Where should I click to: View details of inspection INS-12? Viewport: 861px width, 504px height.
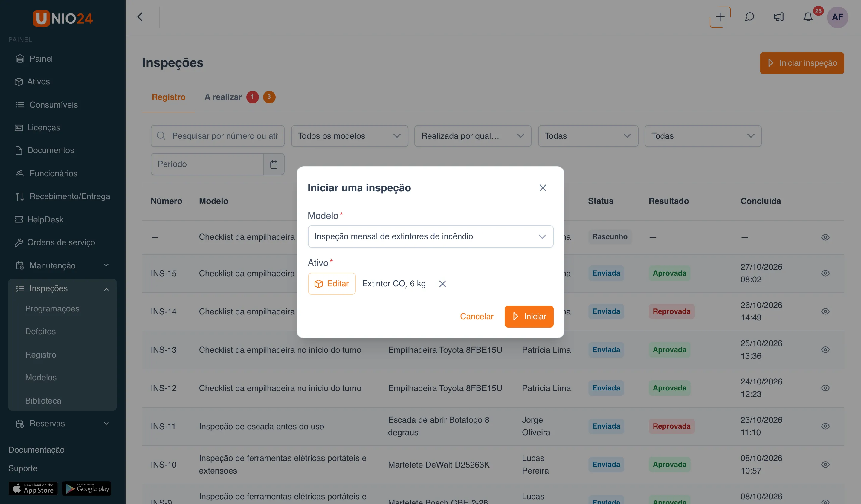[x=825, y=388]
